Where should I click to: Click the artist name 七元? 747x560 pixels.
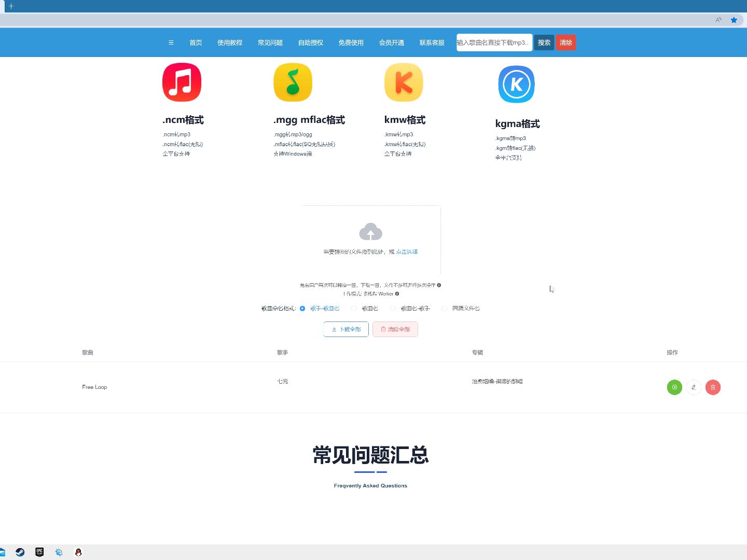(283, 382)
